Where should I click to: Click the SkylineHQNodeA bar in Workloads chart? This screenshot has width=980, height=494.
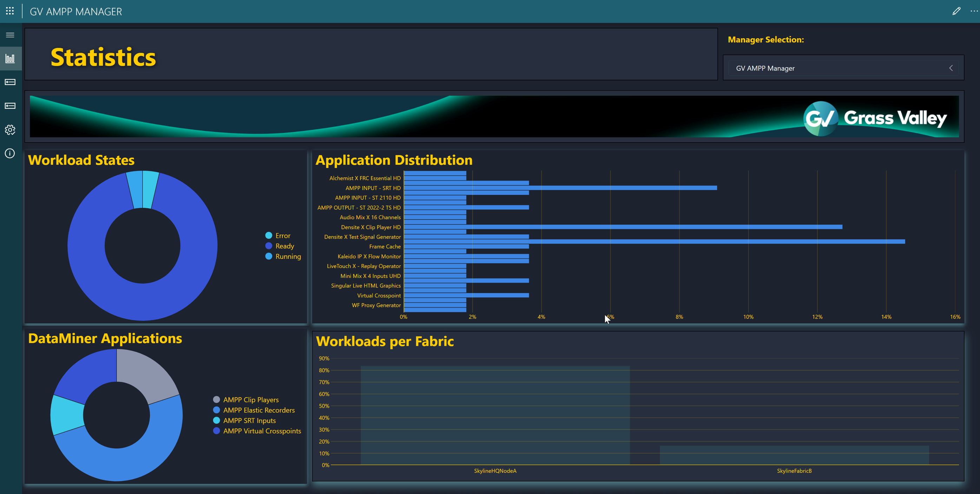[495, 415]
